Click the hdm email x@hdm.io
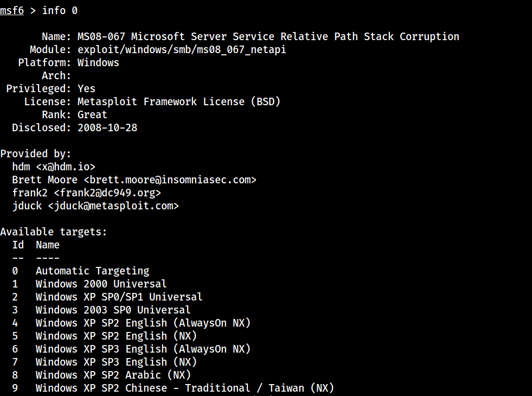The image size is (532, 396). point(69,167)
